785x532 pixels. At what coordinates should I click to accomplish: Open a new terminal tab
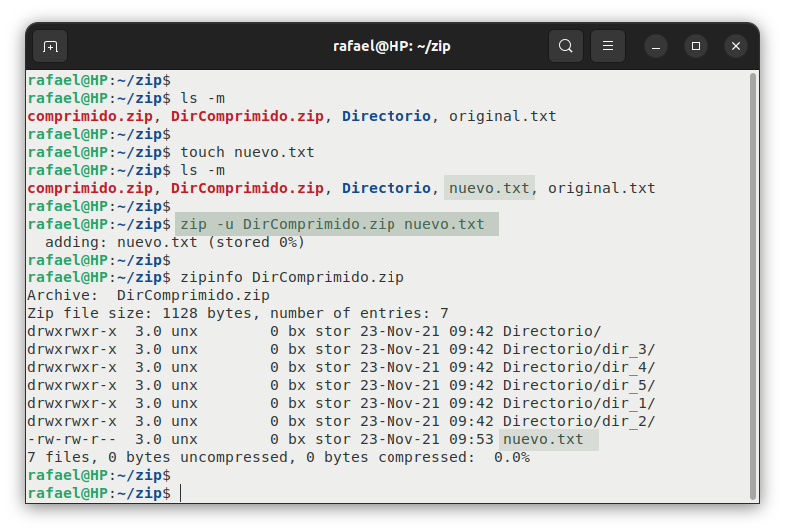click(x=50, y=46)
